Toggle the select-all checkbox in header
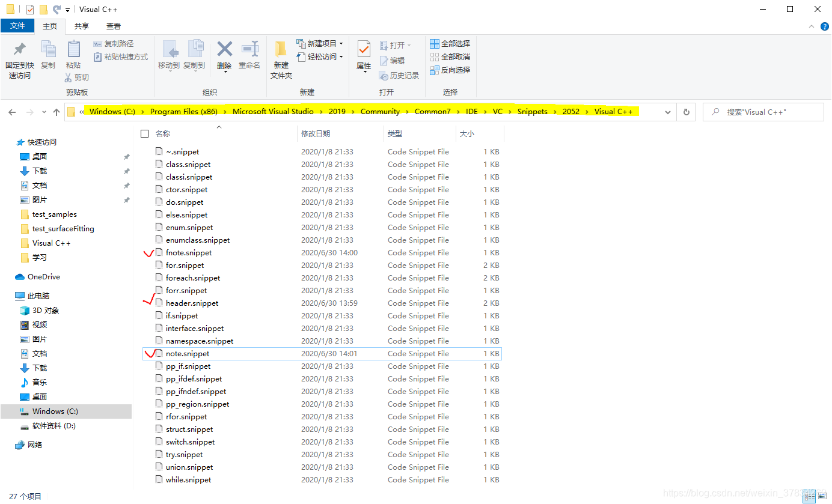Viewport: 832px width, 504px height. click(x=144, y=134)
